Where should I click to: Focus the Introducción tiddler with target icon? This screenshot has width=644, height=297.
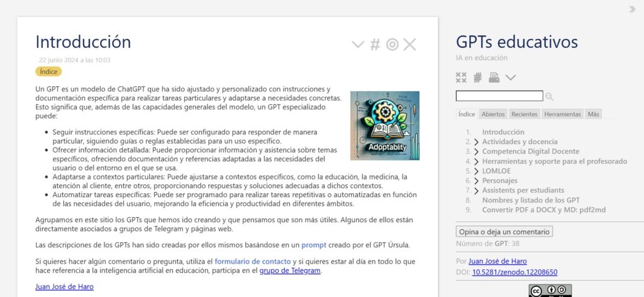pos(392,45)
